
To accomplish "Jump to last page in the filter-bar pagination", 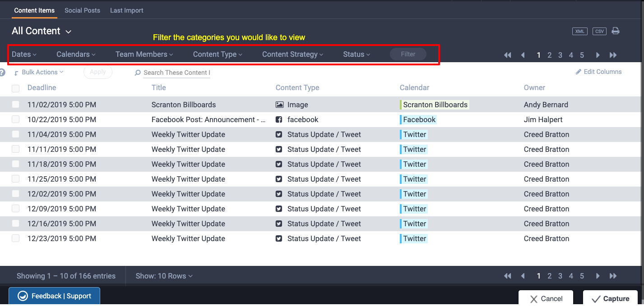I will coord(613,55).
